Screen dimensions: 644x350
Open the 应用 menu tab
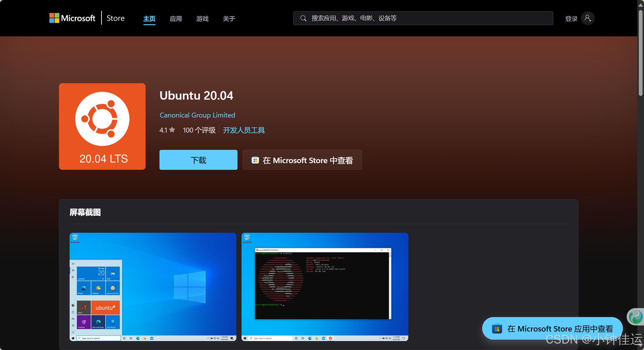[x=176, y=19]
